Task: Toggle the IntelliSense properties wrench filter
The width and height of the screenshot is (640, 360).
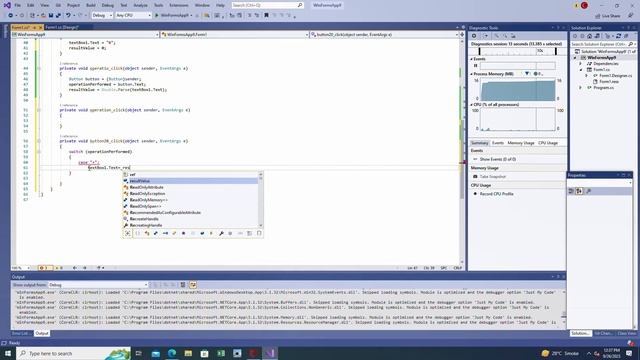Action: tap(221, 233)
